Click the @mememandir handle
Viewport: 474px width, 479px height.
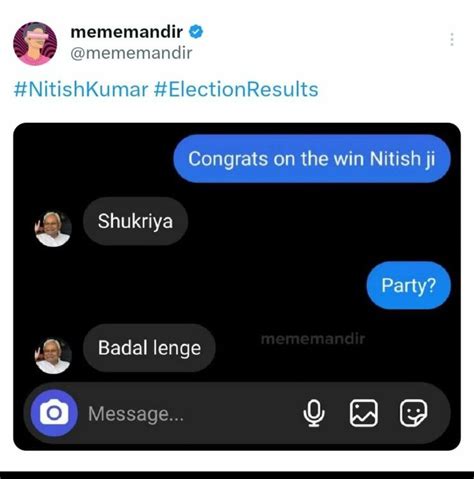pyautogui.click(x=131, y=53)
